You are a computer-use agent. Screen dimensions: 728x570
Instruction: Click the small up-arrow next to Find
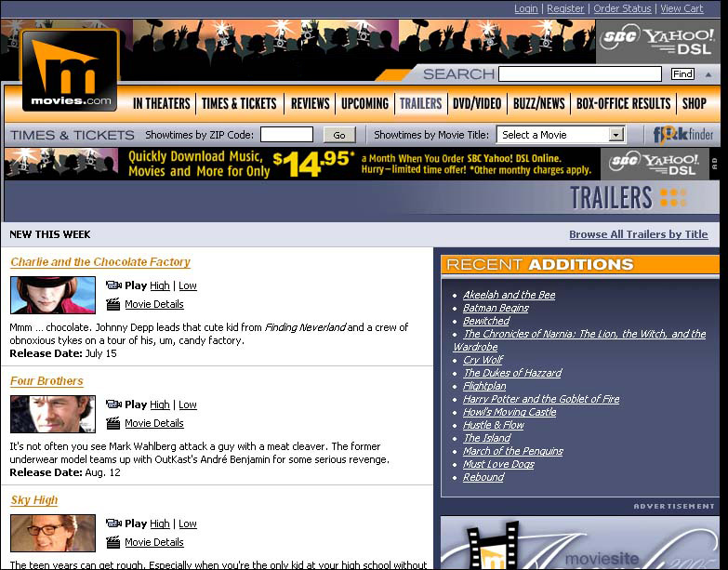(x=708, y=74)
